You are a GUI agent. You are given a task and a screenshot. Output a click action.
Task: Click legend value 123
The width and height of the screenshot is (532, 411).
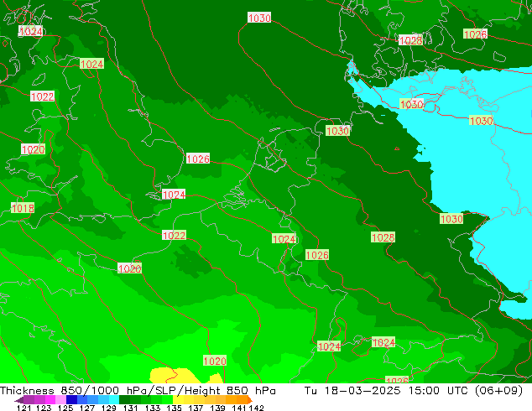point(44,408)
